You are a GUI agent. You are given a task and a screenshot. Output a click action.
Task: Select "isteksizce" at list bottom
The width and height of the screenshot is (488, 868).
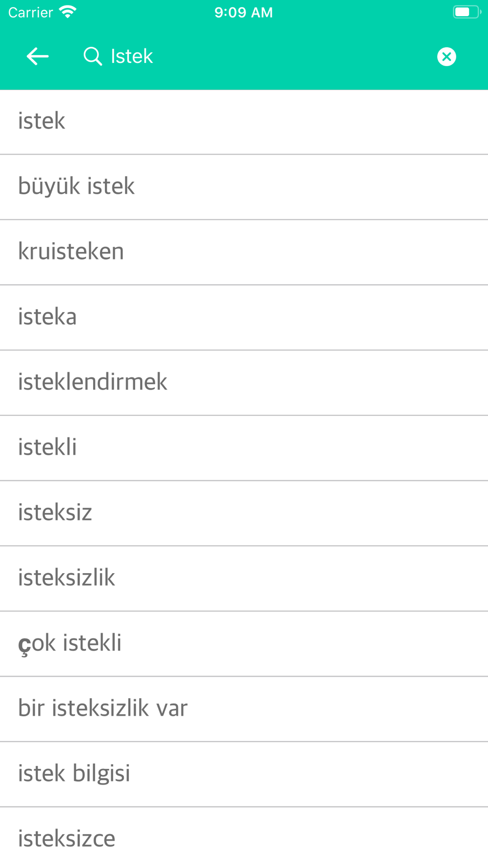point(244,838)
